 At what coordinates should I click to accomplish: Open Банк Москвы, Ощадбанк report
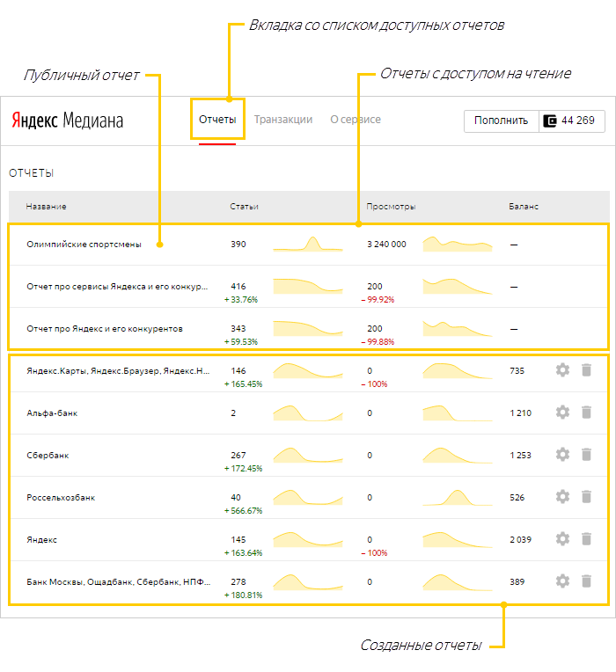click(119, 582)
